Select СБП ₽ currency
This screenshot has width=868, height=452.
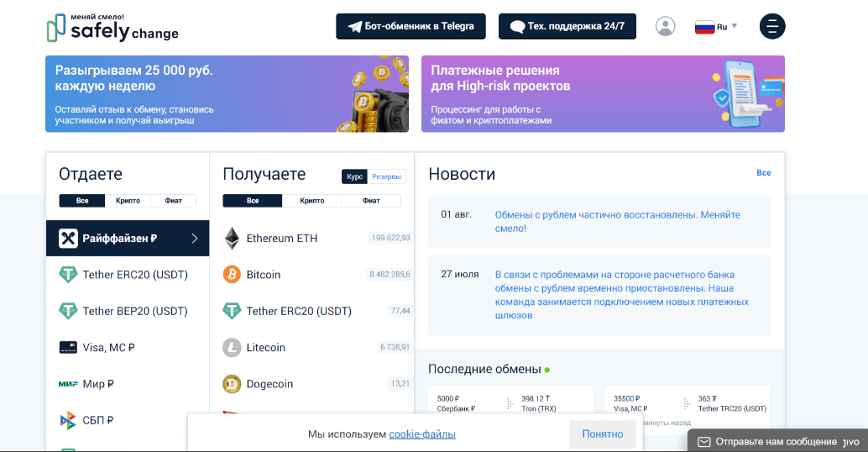tap(128, 420)
